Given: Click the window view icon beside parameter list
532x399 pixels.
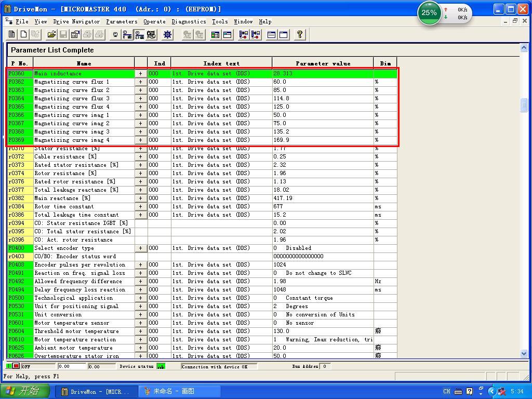Looking at the screenshot, I should (228, 34).
